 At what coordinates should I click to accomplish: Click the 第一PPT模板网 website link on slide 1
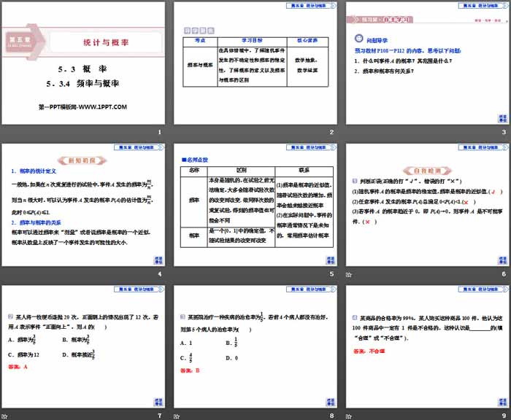coord(82,106)
